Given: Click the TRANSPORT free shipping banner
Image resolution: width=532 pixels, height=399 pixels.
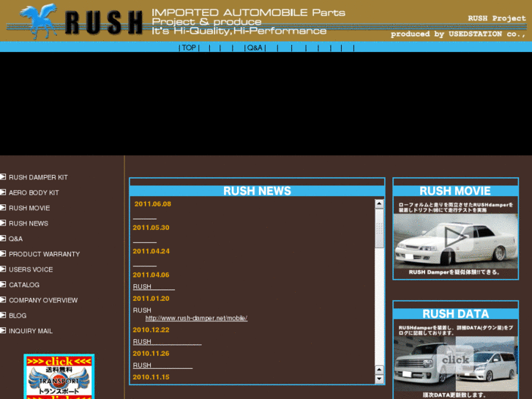Looking at the screenshot, I should click(59, 376).
